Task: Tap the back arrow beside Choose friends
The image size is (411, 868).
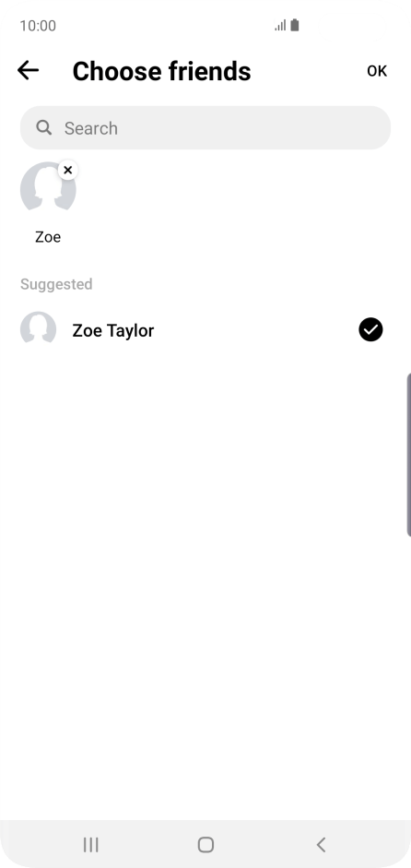Action: (x=28, y=71)
